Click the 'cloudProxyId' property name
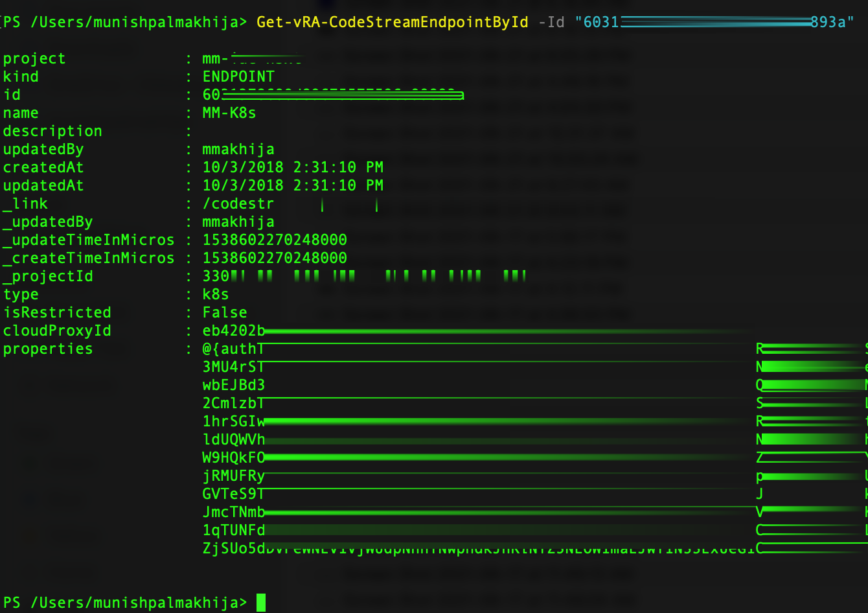 coord(57,331)
